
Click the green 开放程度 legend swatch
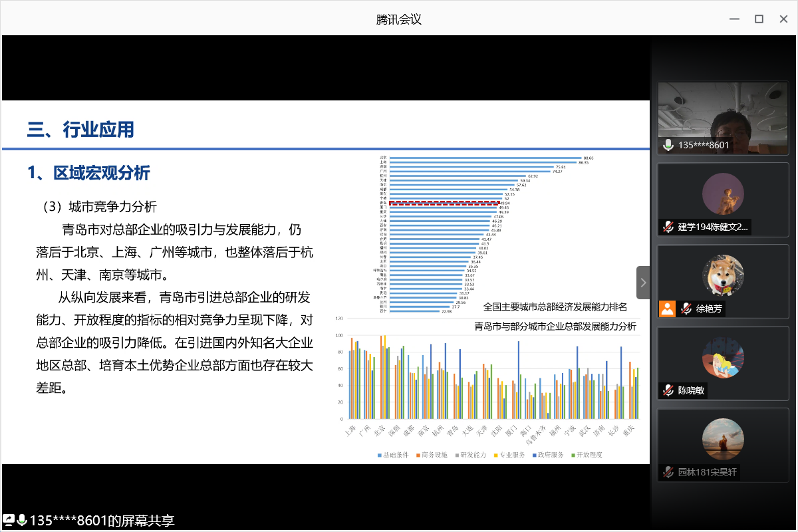point(573,455)
